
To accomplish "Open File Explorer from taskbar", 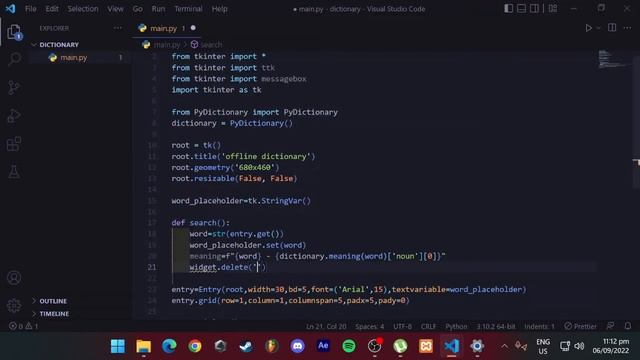I will coord(144,346).
